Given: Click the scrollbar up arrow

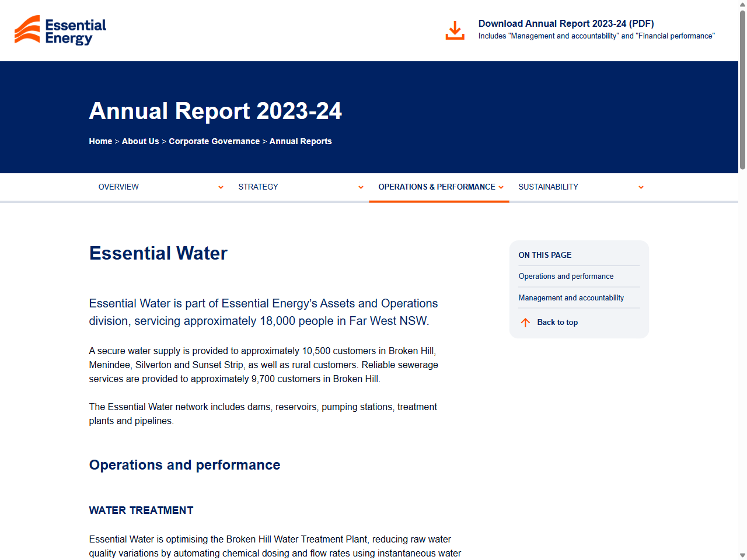Looking at the screenshot, I should point(742,5).
